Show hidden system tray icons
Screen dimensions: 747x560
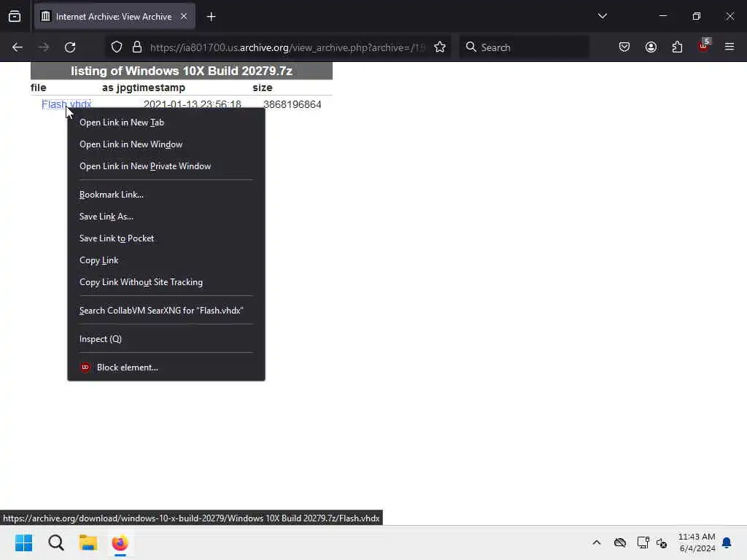[597, 542]
